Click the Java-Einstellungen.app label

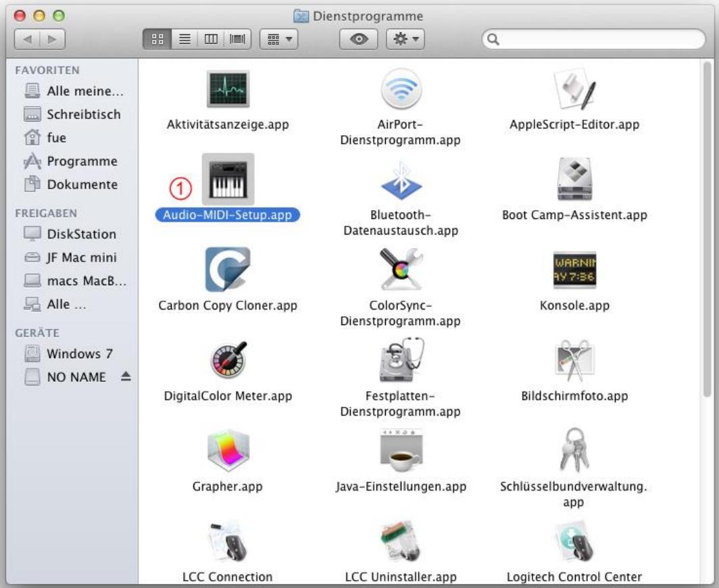[401, 487]
